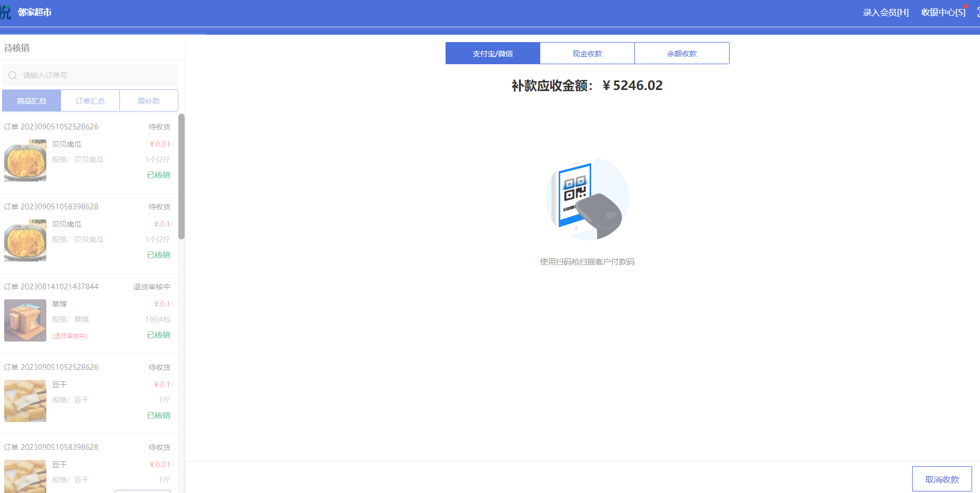Click 已核销 label on 草煤 item
The width and height of the screenshot is (980, 493).
click(159, 335)
